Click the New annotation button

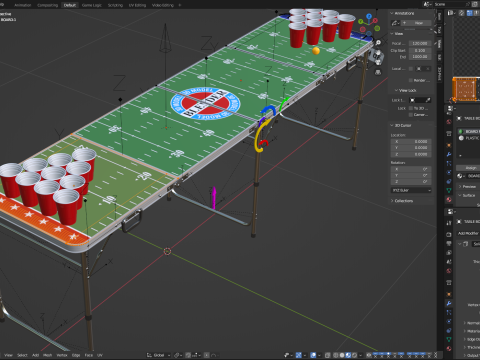pos(416,23)
